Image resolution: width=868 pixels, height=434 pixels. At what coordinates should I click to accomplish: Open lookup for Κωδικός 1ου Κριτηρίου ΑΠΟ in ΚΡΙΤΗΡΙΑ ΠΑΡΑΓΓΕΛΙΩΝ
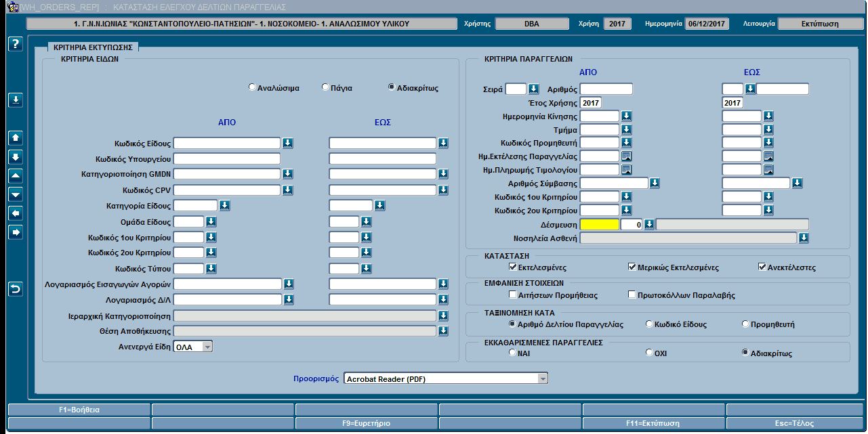pyautogui.click(x=627, y=197)
